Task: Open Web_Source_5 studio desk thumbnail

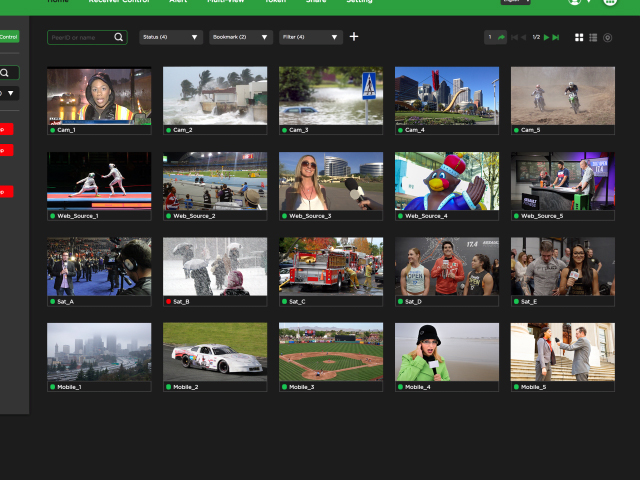Action: 563,181
